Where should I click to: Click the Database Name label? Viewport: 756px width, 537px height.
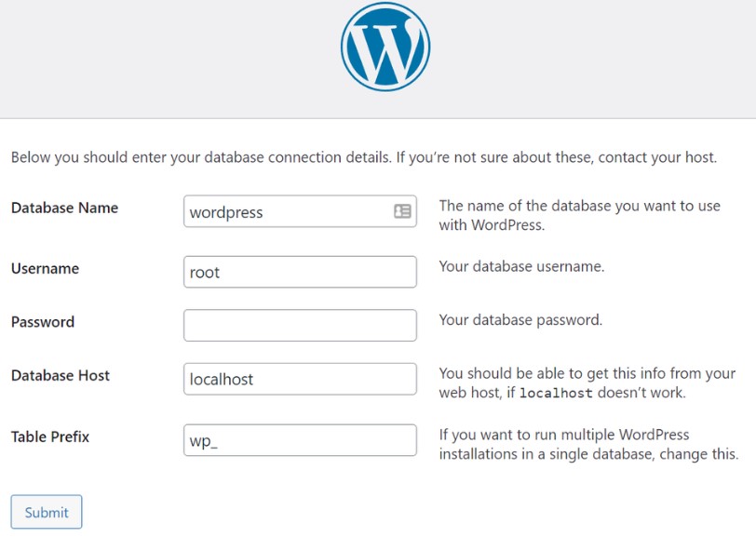(64, 208)
